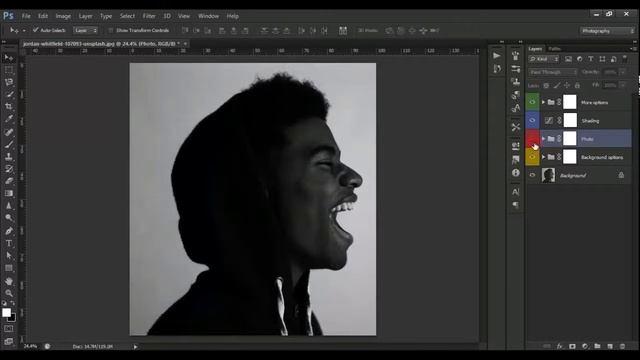Viewport: 640px width, 360px height.
Task: Click the status bar zoom percentage field
Action: (30, 346)
